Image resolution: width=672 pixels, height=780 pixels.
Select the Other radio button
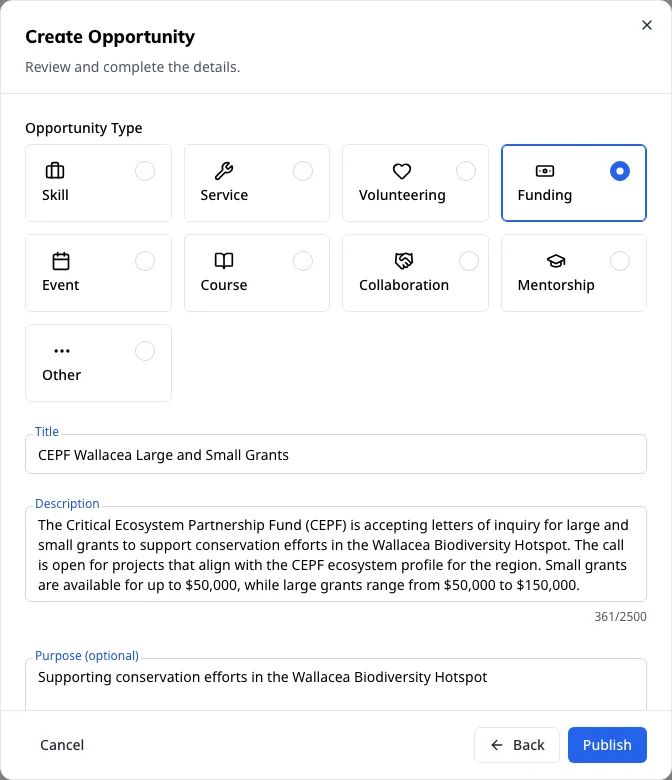[x=145, y=351]
